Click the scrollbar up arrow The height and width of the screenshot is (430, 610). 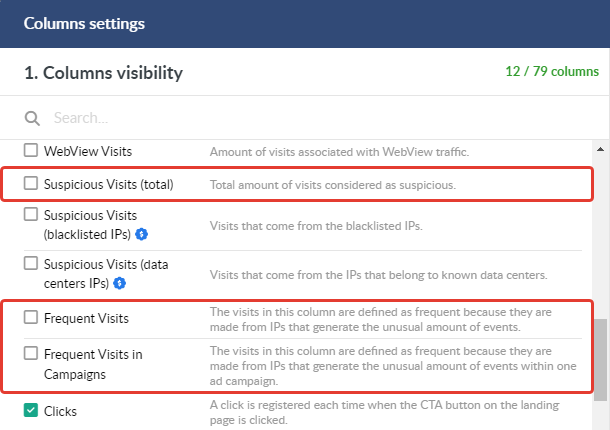[x=600, y=149]
